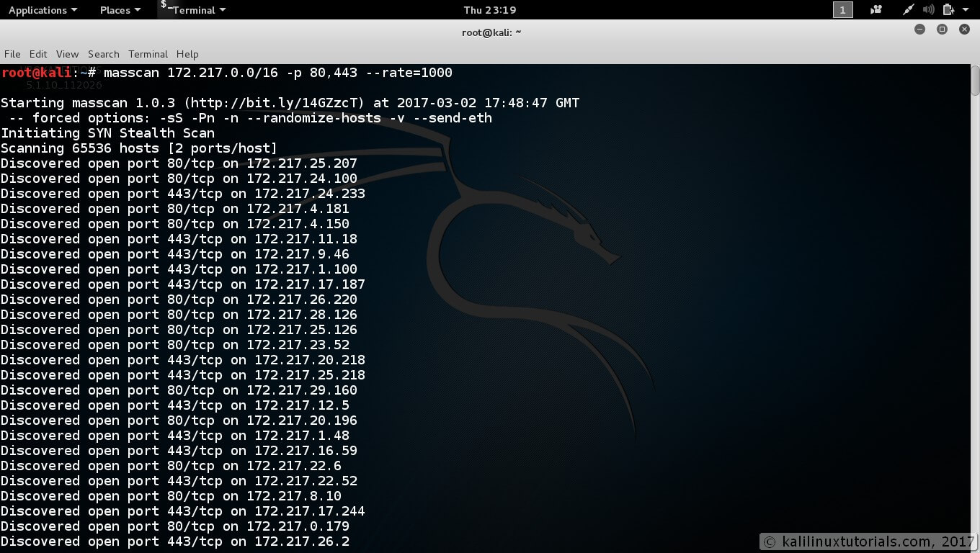Click IP address 172.217.11.18
The width and height of the screenshot is (980, 553).
click(x=306, y=239)
